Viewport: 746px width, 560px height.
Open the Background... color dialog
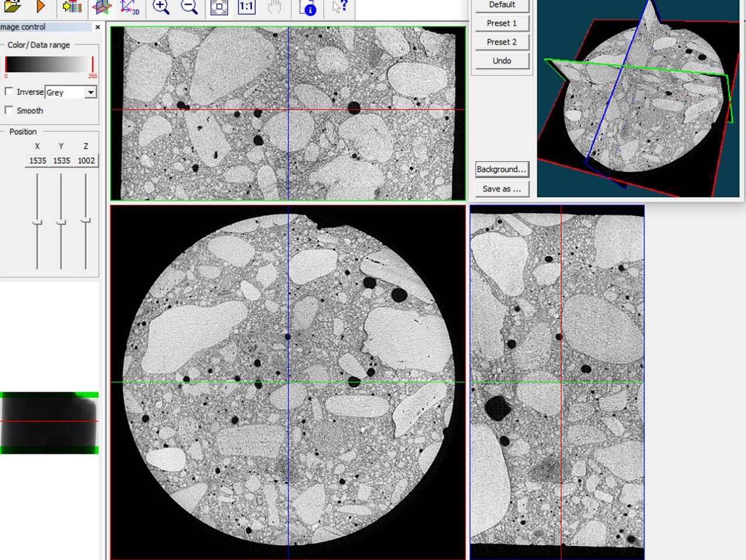(502, 170)
